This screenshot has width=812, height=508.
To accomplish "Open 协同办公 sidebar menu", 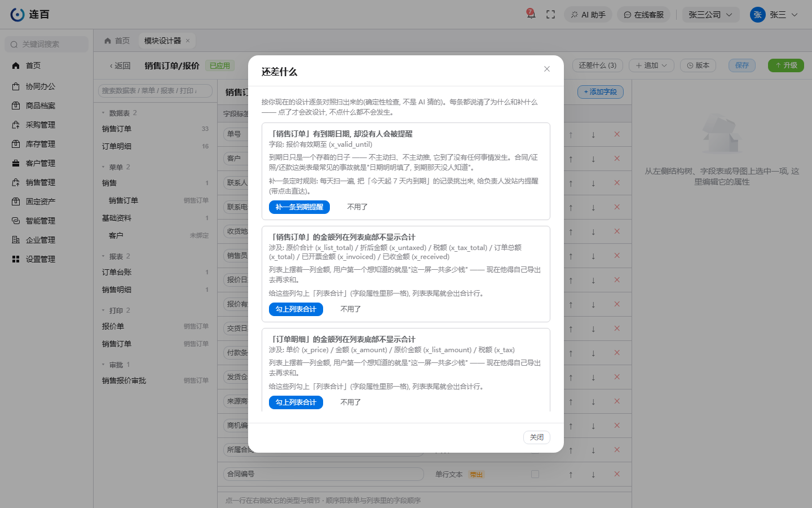I will click(47, 86).
